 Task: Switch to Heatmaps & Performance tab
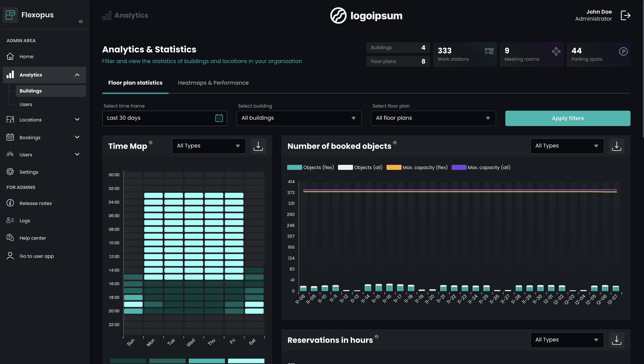(213, 83)
